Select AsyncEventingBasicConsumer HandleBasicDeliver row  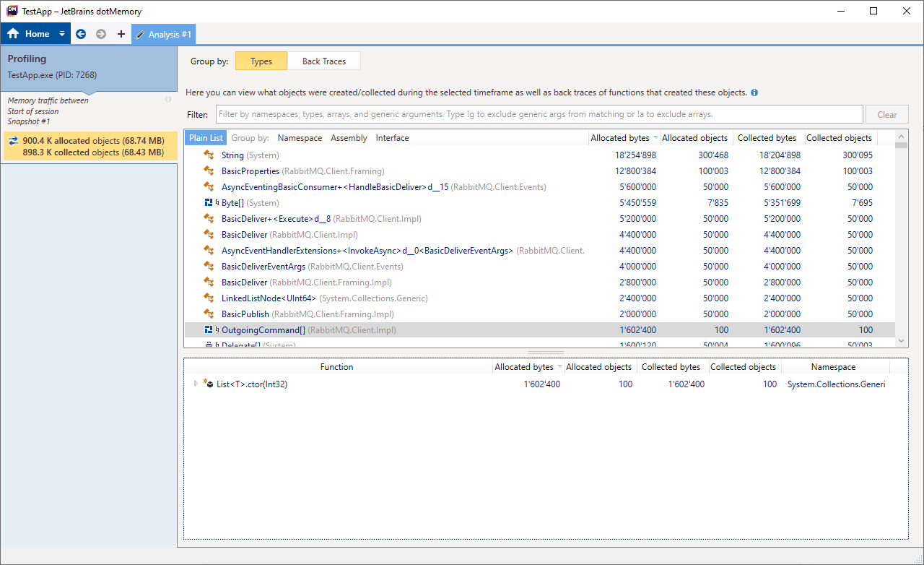pos(540,187)
